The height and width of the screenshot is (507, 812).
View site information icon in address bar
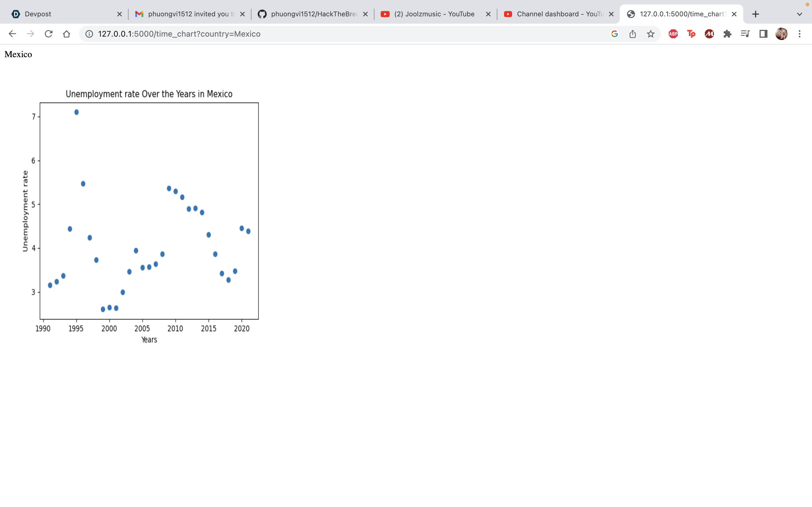click(89, 34)
